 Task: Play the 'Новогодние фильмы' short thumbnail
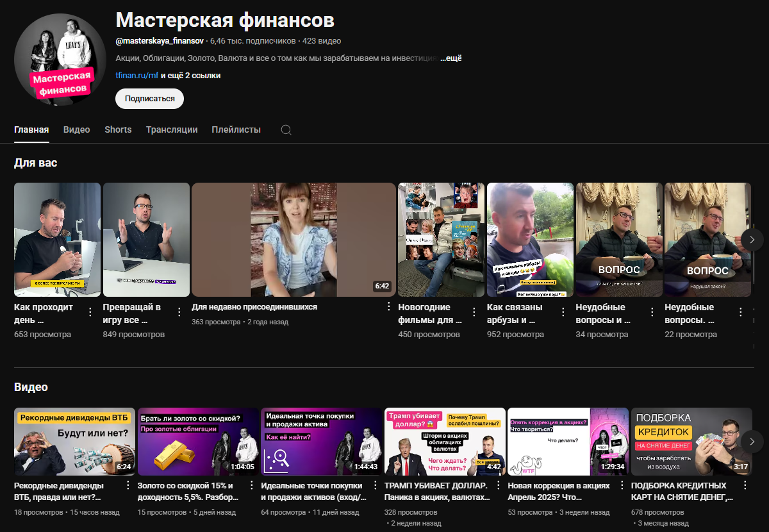(441, 240)
